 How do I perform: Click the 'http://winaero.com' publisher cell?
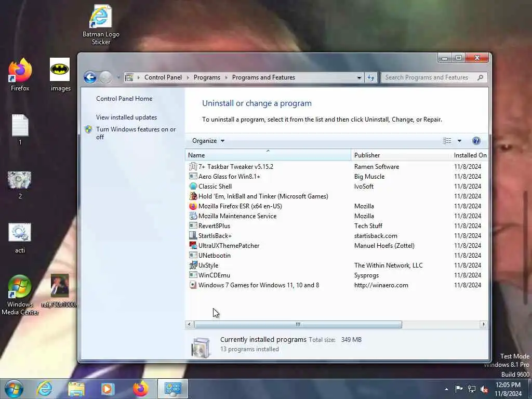coord(381,285)
